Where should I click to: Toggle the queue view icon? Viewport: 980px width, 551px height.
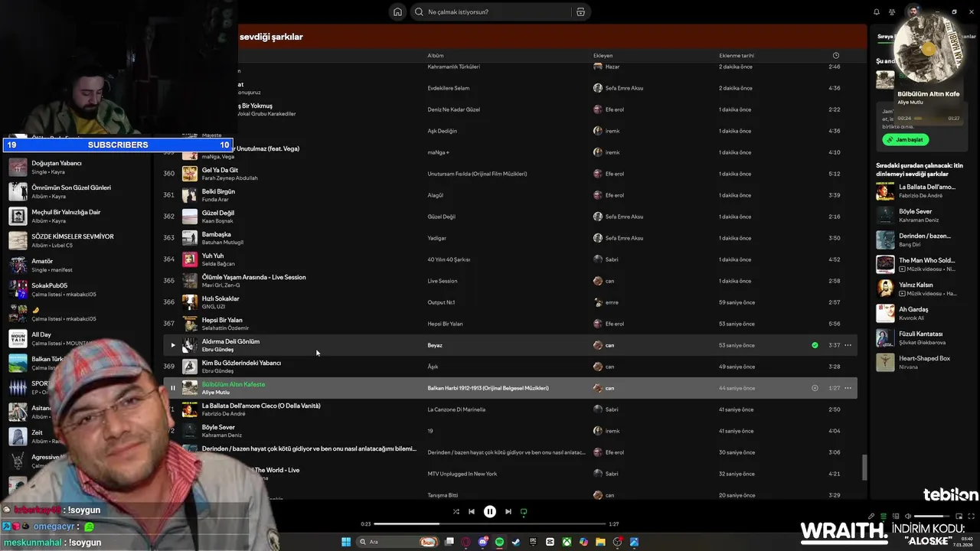(884, 516)
